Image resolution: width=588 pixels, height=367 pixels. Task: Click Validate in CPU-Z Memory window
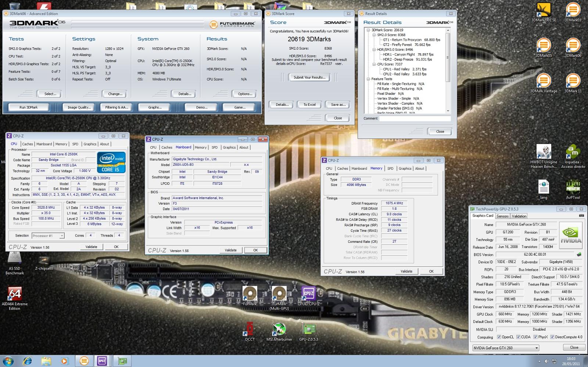click(x=406, y=271)
